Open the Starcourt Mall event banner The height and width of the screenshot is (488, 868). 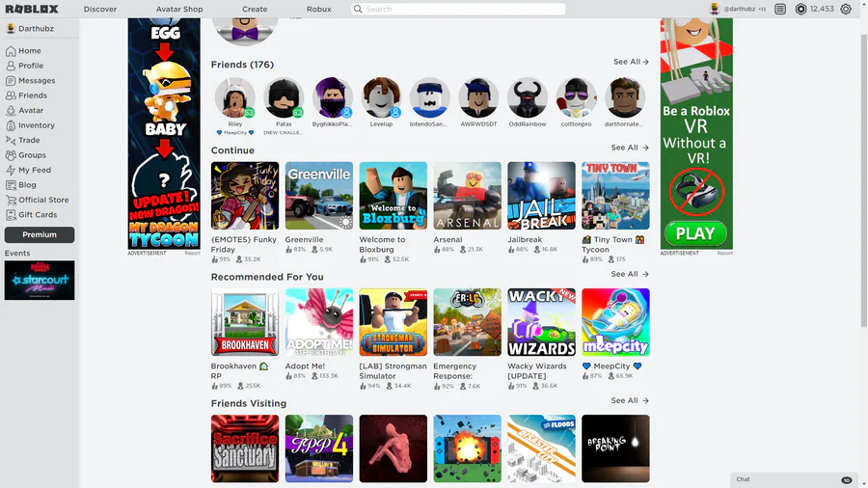40,281
